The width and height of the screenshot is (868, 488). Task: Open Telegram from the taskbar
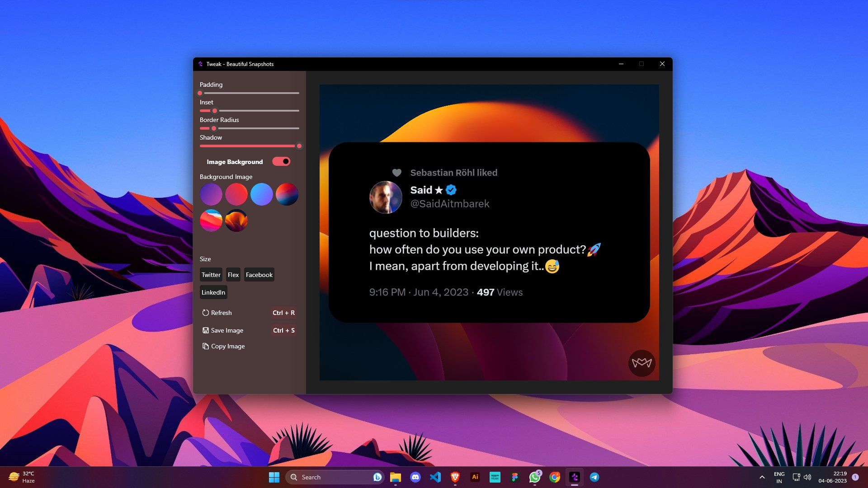594,477
